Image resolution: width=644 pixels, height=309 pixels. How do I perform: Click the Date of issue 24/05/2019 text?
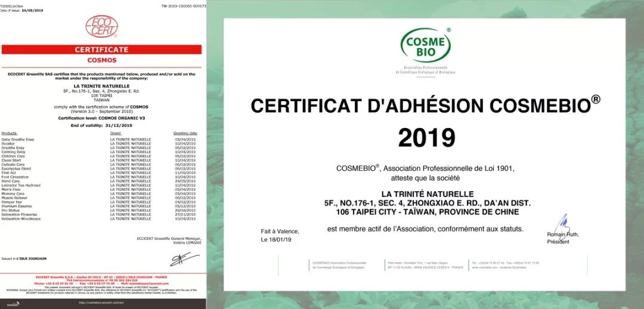tap(21, 10)
